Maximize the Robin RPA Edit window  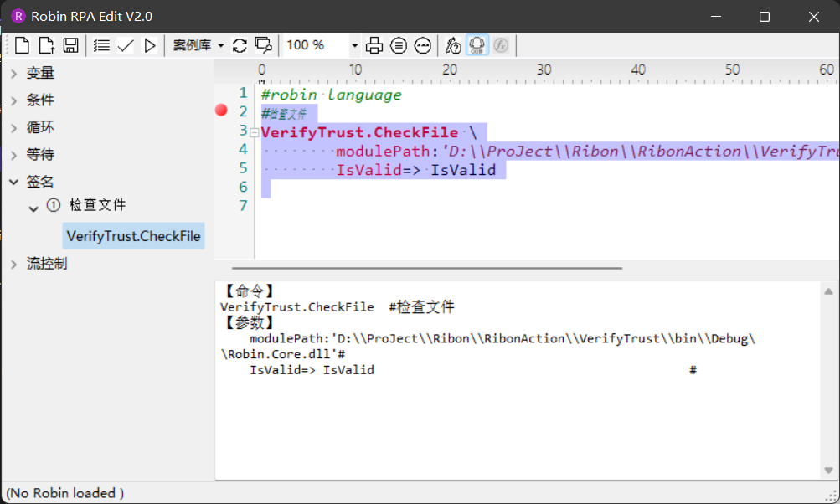pos(765,17)
